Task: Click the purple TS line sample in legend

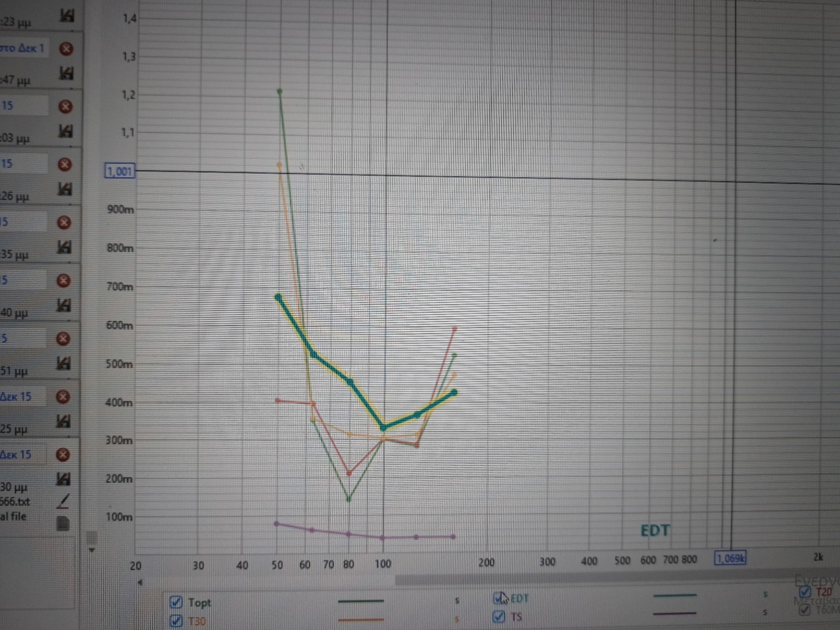Action: pos(675,614)
